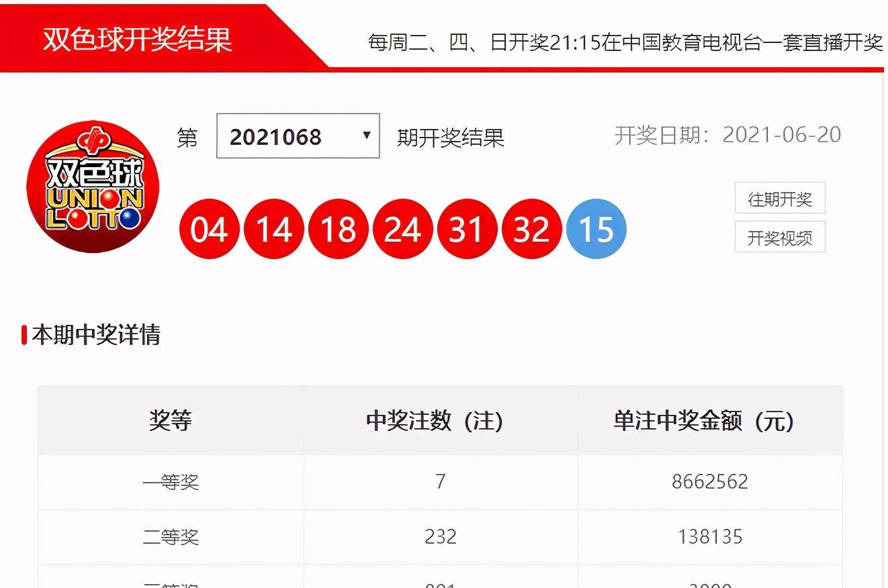Click the 二等奖 row label
The height and width of the screenshot is (588, 888).
[x=171, y=537]
